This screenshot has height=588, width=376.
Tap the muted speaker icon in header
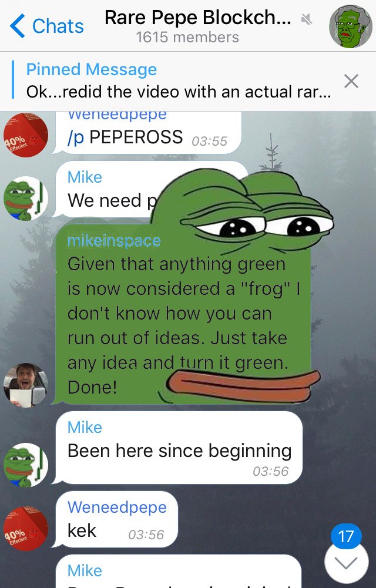click(307, 19)
